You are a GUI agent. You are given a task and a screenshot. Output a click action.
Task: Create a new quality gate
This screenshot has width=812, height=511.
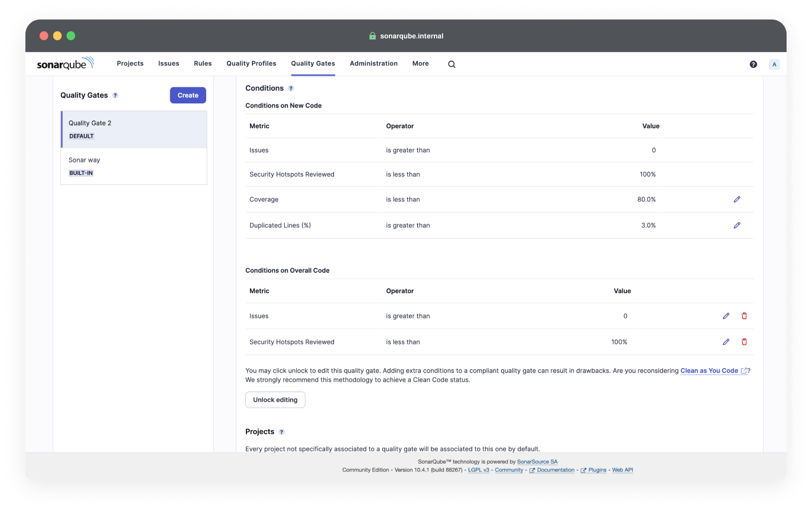pos(188,95)
